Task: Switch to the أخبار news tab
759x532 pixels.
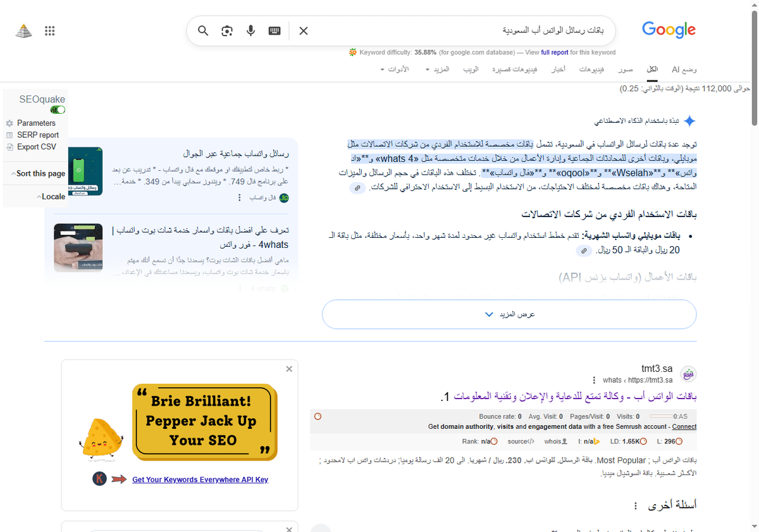Action: click(557, 69)
